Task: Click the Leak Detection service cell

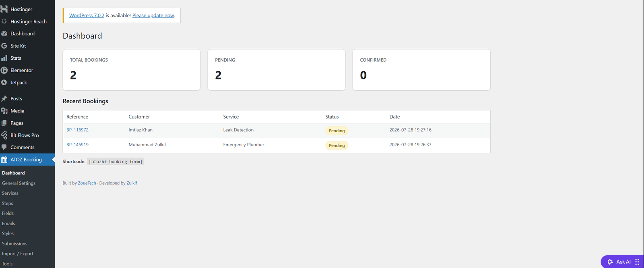Action: pyautogui.click(x=238, y=130)
